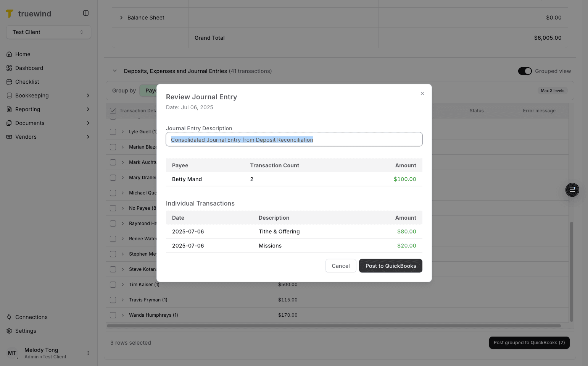Click the floating filter icon on right edge
This screenshot has height=366, width=588.
tap(572, 190)
